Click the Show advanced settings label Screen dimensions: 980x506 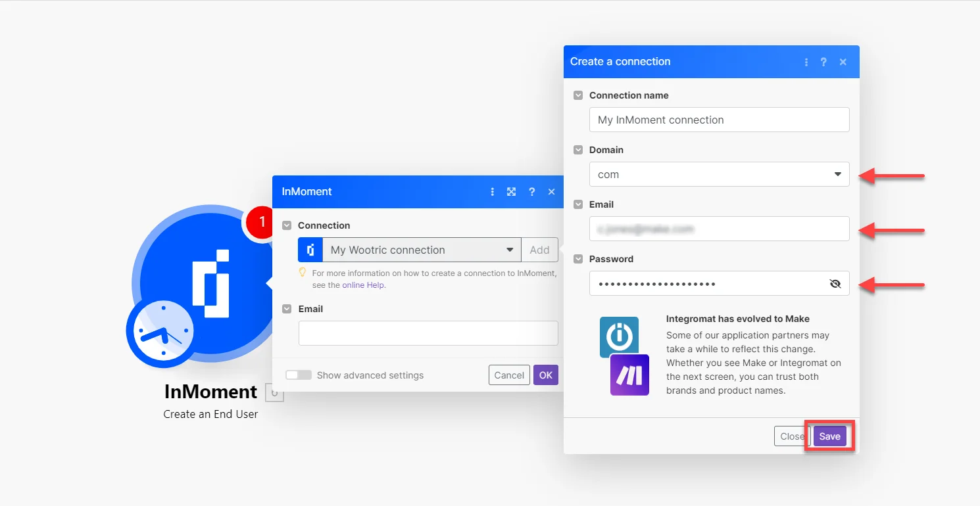point(370,375)
